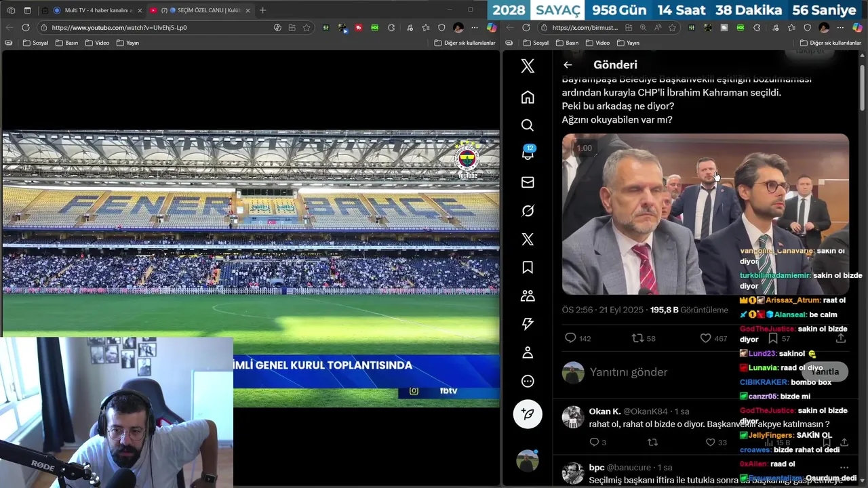Switch to SEÇİM ÖZEL CANLI tab

pyautogui.click(x=201, y=10)
